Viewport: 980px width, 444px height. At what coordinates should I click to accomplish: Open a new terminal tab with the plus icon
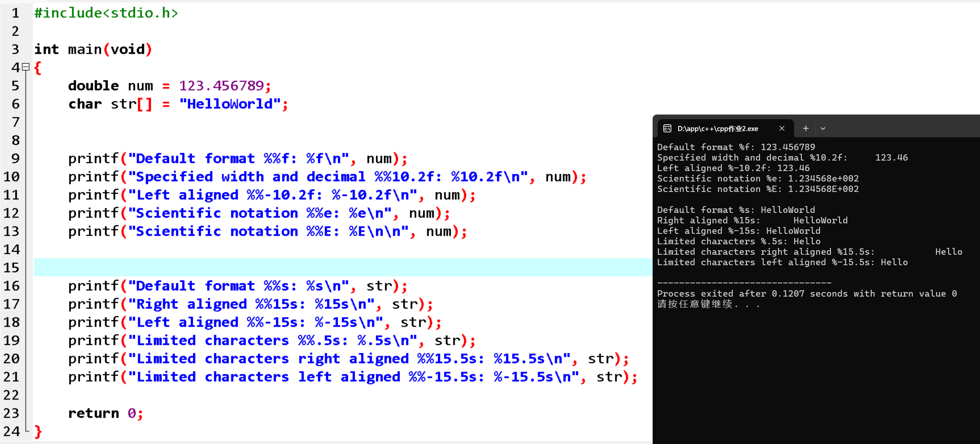[x=805, y=128]
